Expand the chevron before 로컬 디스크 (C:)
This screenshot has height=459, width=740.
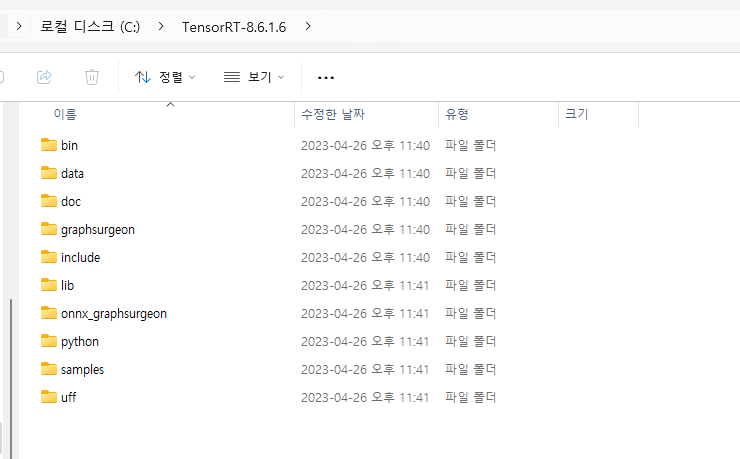[19, 26]
